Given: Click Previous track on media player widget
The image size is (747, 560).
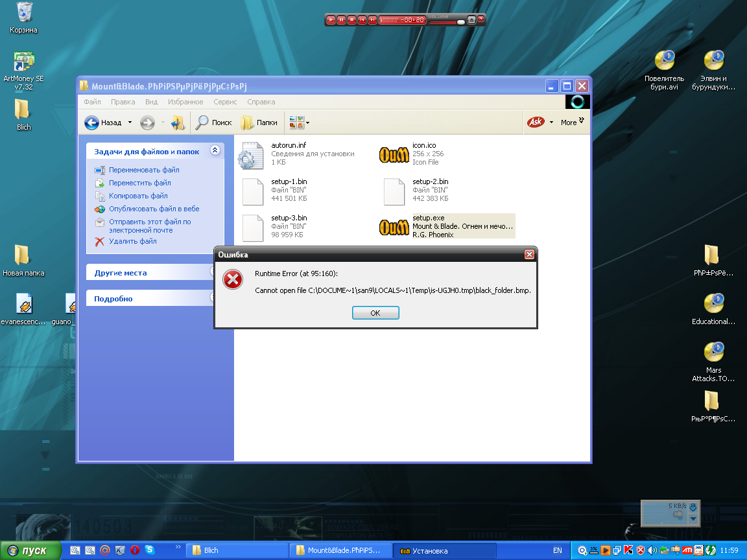Looking at the screenshot, I should click(x=362, y=20).
